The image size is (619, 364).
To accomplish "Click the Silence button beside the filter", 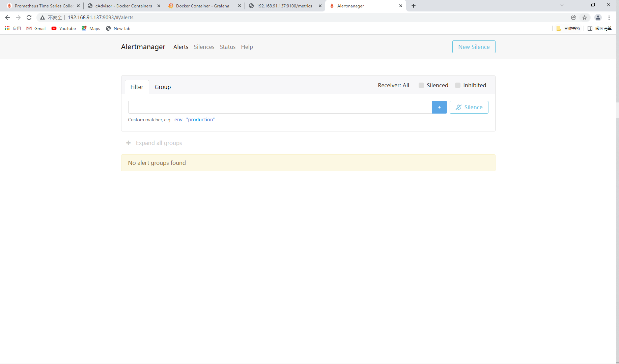I will 469,107.
